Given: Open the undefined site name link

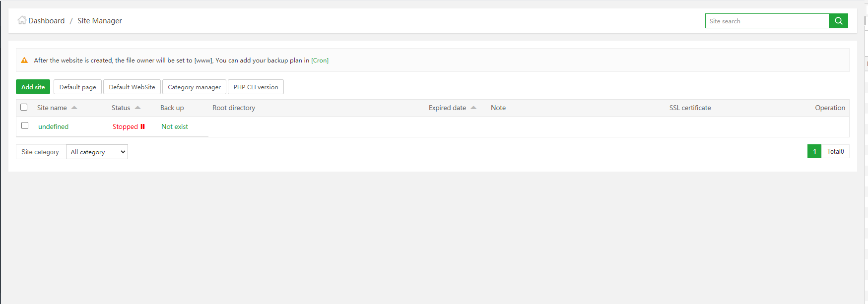Looking at the screenshot, I should (x=53, y=126).
